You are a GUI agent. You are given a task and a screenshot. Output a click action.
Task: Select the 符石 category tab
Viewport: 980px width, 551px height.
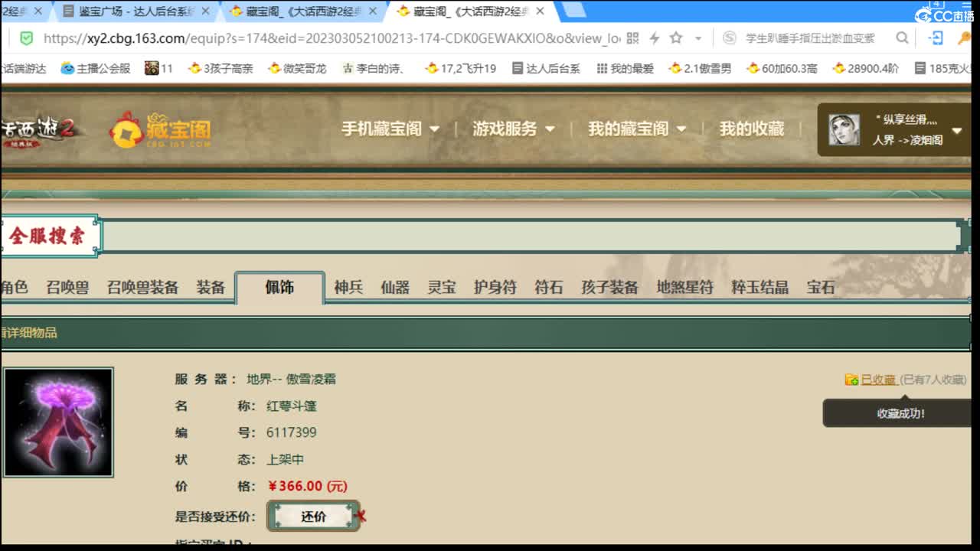(x=549, y=288)
